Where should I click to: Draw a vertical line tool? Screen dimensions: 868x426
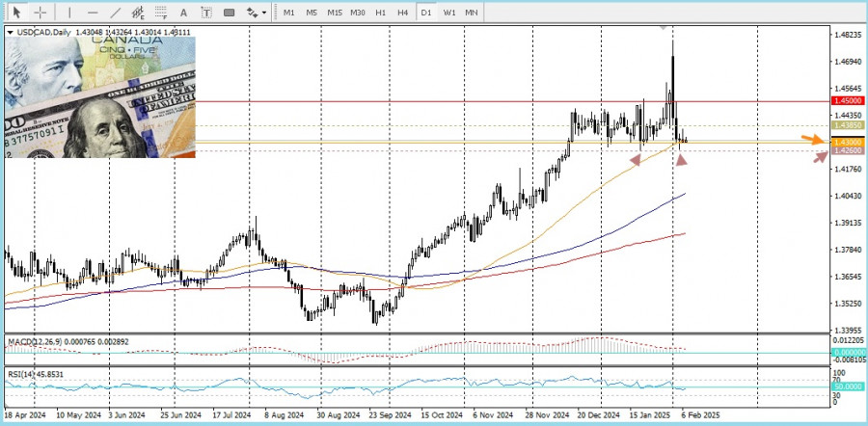pos(69,13)
